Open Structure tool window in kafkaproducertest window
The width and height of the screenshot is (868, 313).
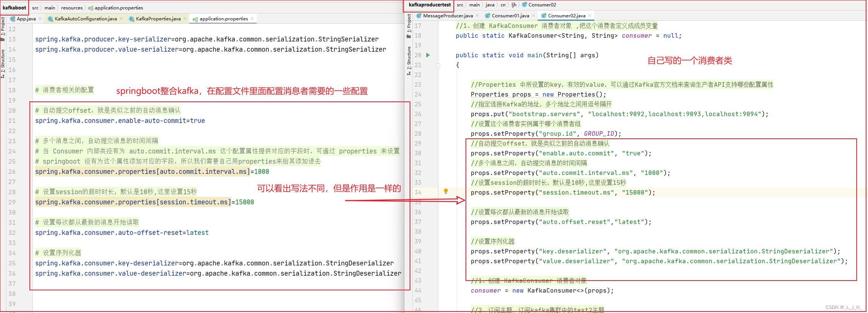tap(409, 60)
